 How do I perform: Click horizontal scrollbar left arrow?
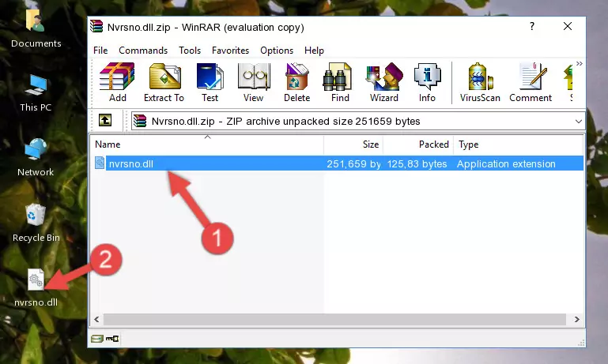coord(97,320)
